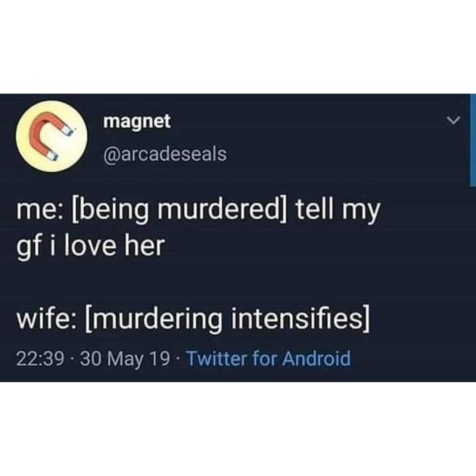This screenshot has height=476, width=476.
Task: Select the 30 May 19 date
Action: pos(125,359)
